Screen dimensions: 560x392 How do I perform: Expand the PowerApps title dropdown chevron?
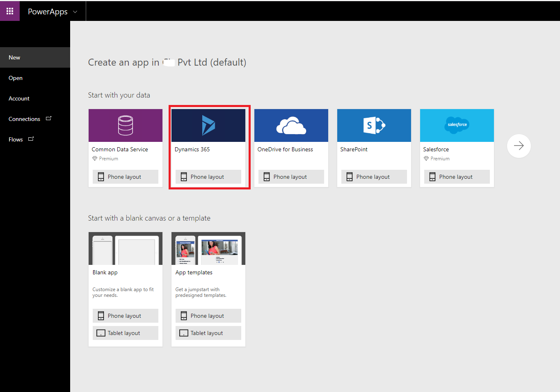(x=75, y=11)
